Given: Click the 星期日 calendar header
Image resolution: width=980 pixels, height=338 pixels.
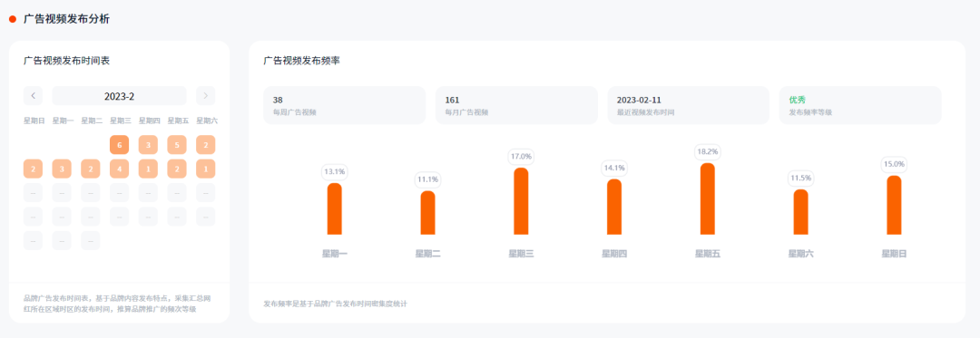Looking at the screenshot, I should [x=34, y=121].
